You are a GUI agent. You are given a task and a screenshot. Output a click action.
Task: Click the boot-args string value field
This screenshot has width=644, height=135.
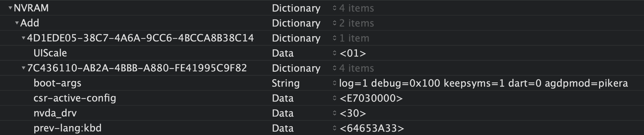483,83
